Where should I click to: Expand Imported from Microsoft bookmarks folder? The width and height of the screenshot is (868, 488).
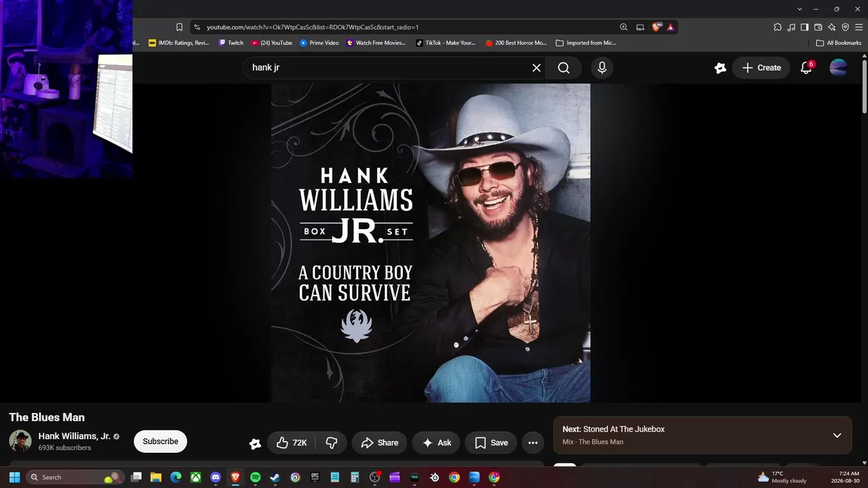pyautogui.click(x=586, y=43)
